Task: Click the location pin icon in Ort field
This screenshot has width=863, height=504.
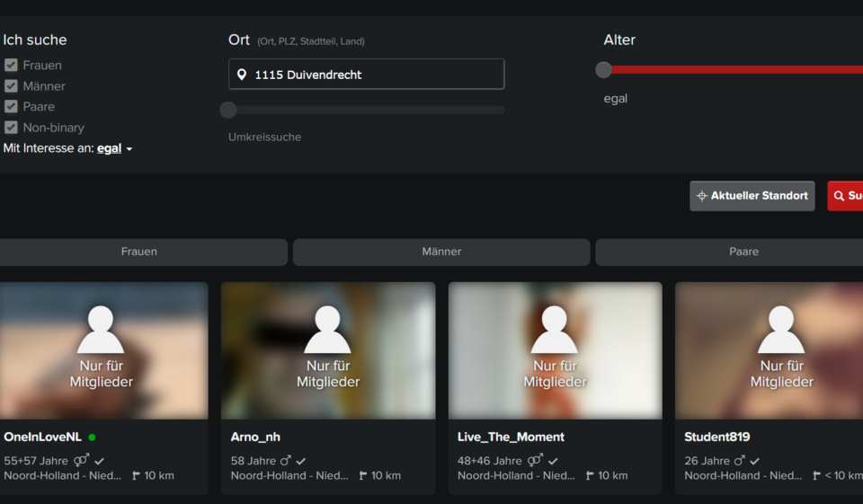Action: tap(242, 75)
